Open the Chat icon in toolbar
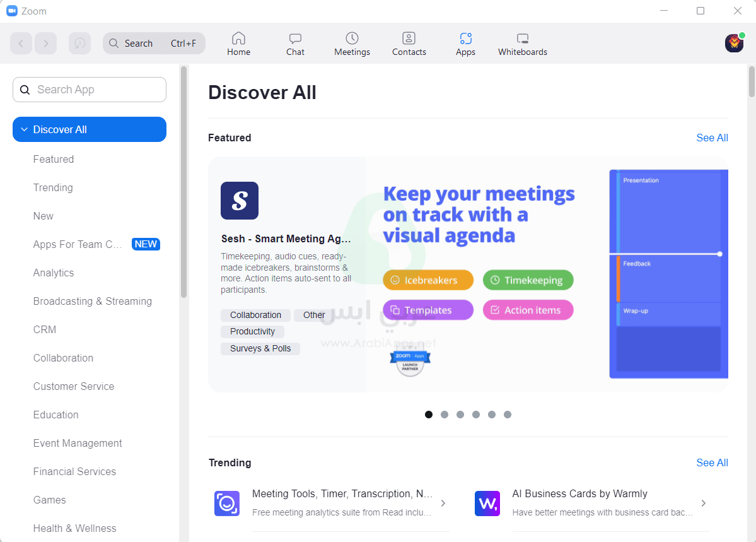Image resolution: width=756 pixels, height=542 pixels. pos(295,38)
